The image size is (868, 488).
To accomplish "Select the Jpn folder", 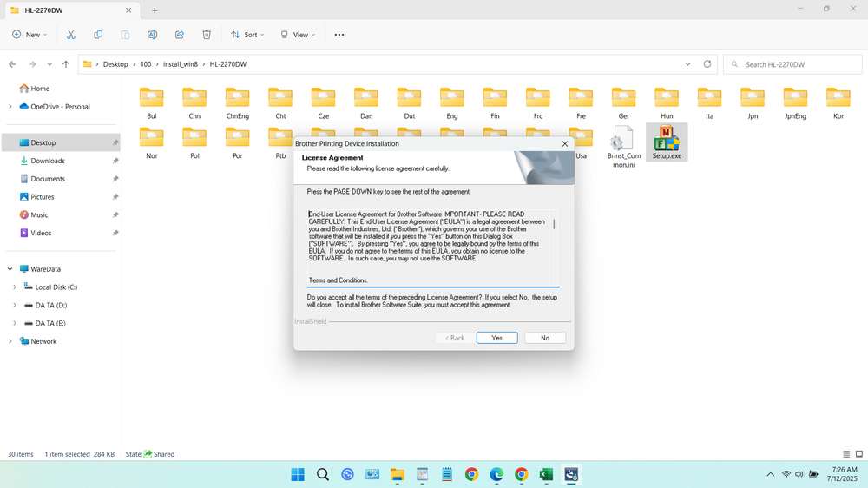I will pyautogui.click(x=753, y=103).
